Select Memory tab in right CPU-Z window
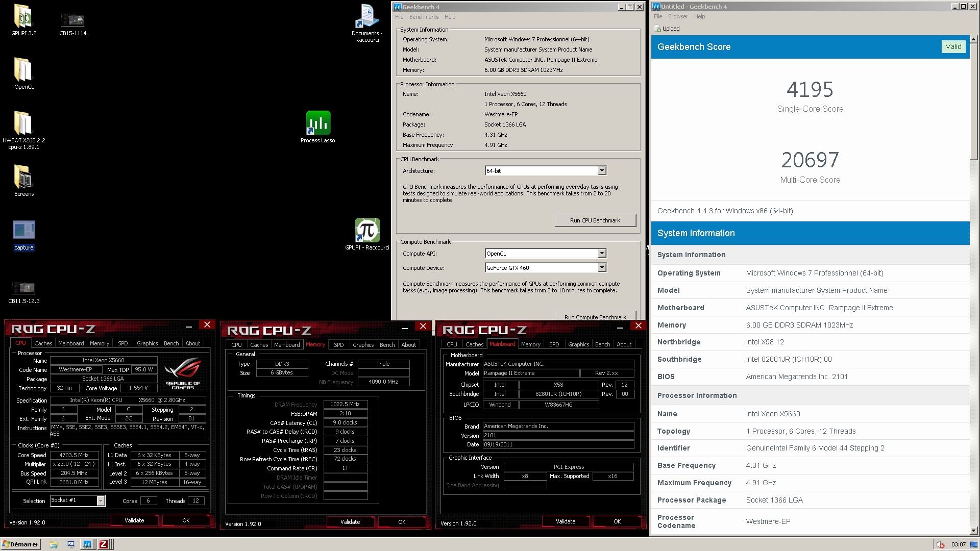The width and height of the screenshot is (980, 551). point(531,344)
